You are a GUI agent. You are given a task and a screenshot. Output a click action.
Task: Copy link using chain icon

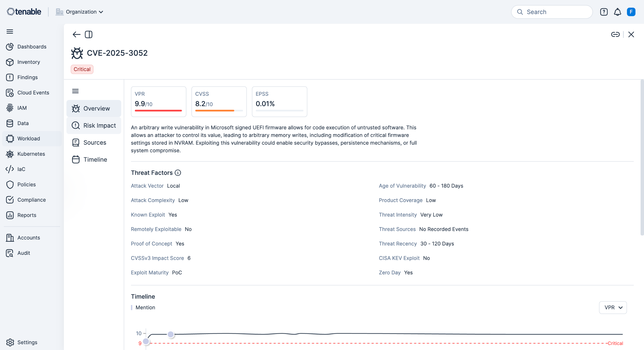[615, 34]
